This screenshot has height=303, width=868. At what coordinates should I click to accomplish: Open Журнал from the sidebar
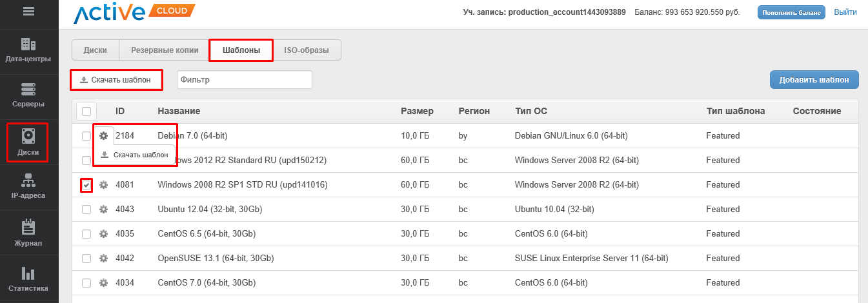(28, 234)
